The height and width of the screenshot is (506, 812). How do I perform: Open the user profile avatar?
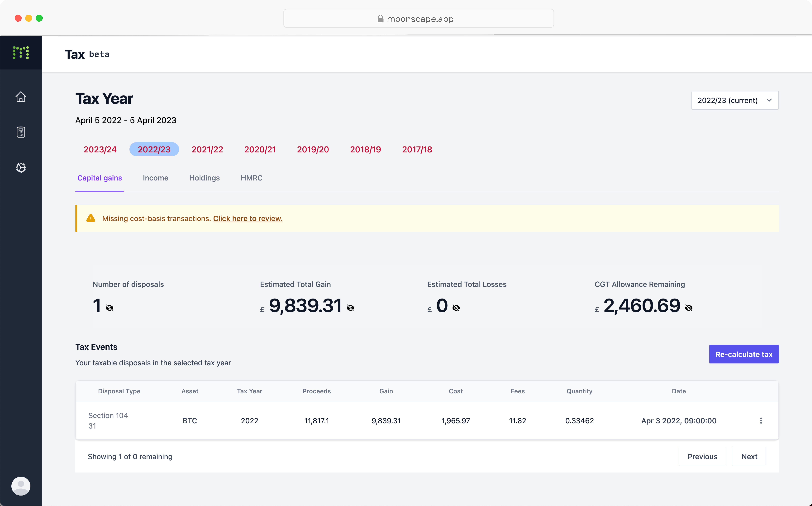tap(21, 486)
